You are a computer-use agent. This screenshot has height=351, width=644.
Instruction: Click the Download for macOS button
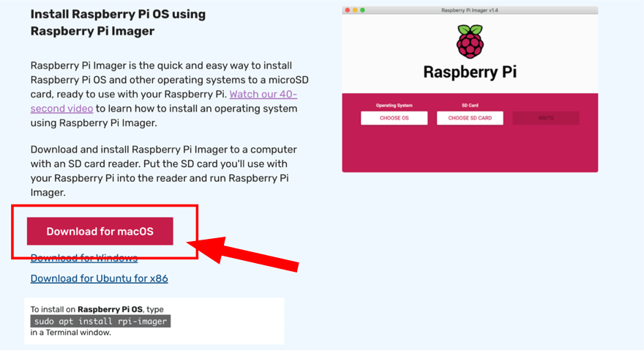[x=100, y=232]
